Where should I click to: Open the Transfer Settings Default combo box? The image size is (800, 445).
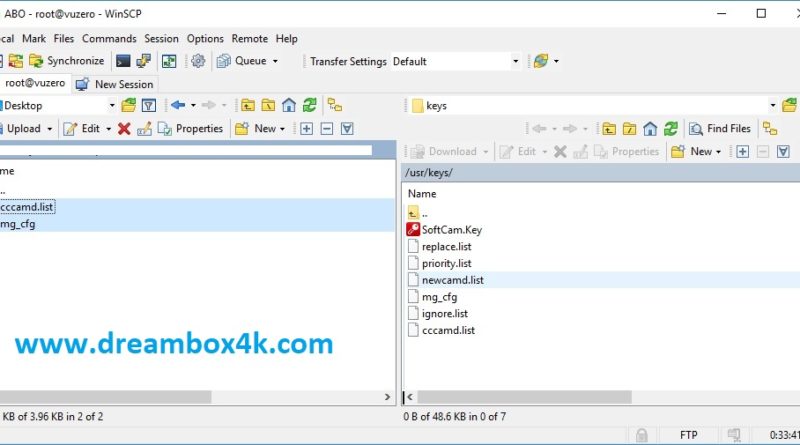pos(456,61)
